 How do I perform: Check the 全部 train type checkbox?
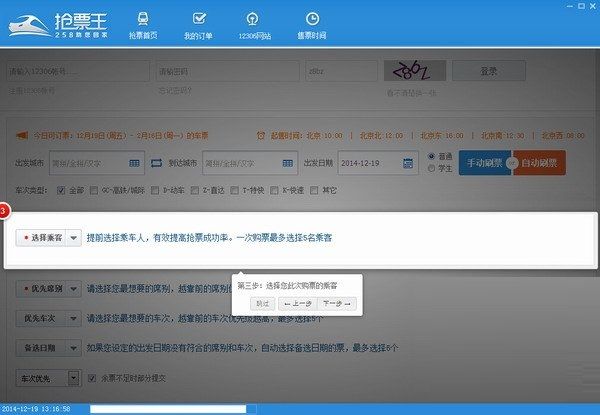coord(62,190)
